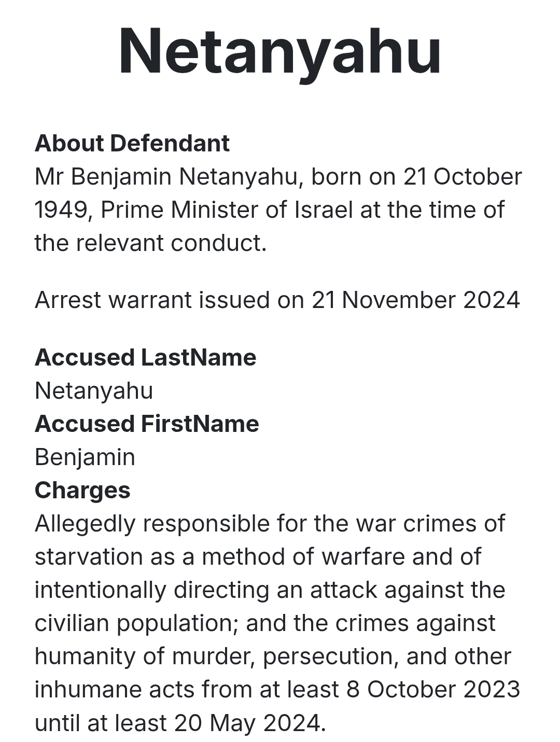Click the text Prime Minister of Israel
Image resolution: width=560 pixels, height=742 pixels.
pos(227,210)
